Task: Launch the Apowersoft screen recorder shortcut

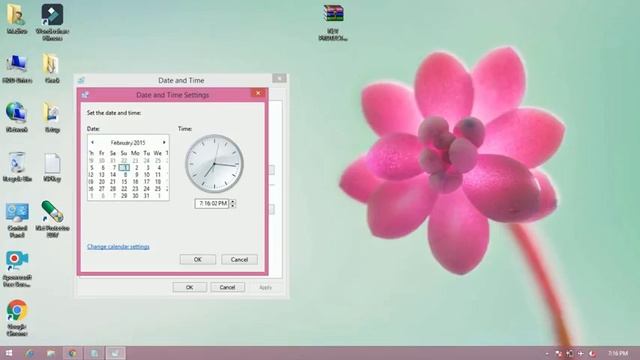Action: coord(17,269)
